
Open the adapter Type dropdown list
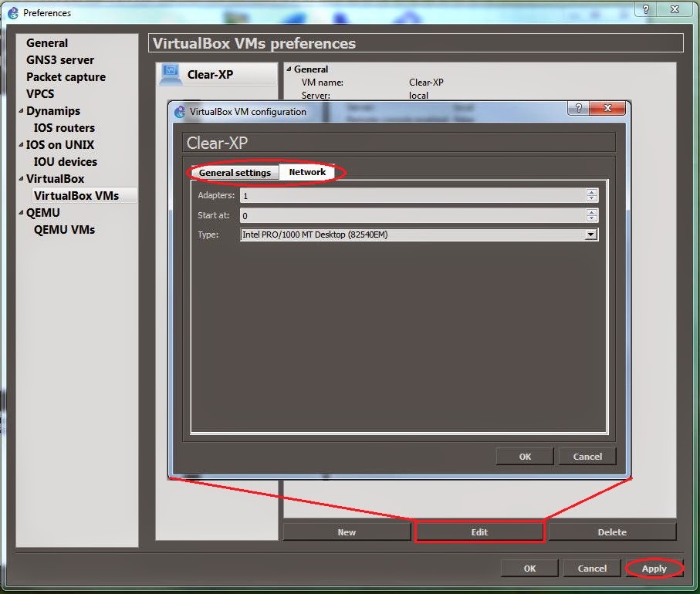pos(590,235)
